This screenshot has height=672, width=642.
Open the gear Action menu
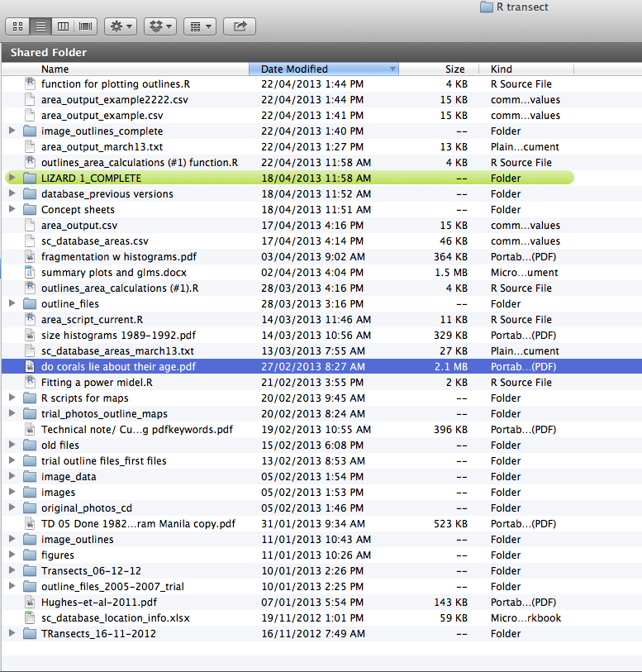[121, 26]
